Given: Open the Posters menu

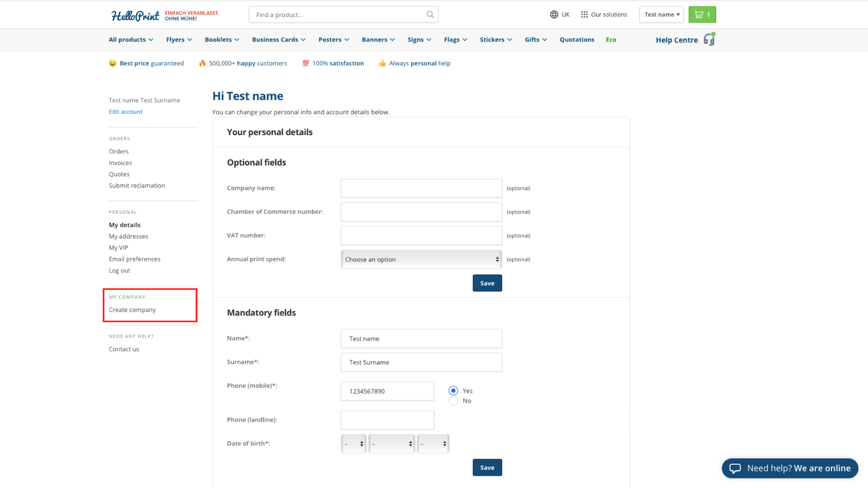Looking at the screenshot, I should (x=334, y=40).
